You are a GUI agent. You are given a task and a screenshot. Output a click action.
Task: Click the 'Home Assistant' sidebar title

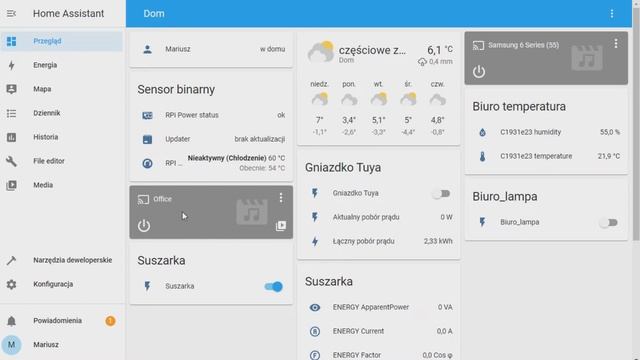69,13
